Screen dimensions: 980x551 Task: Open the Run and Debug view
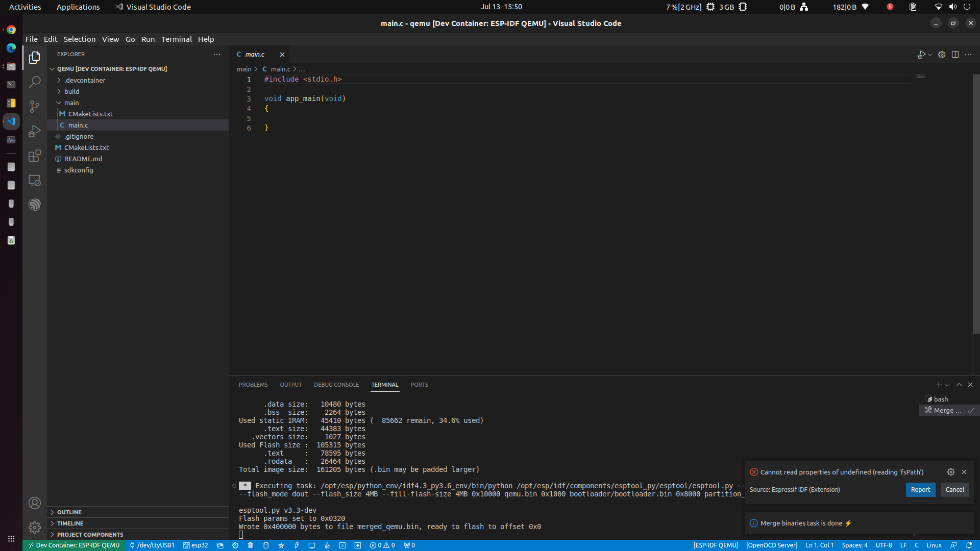pos(34,131)
